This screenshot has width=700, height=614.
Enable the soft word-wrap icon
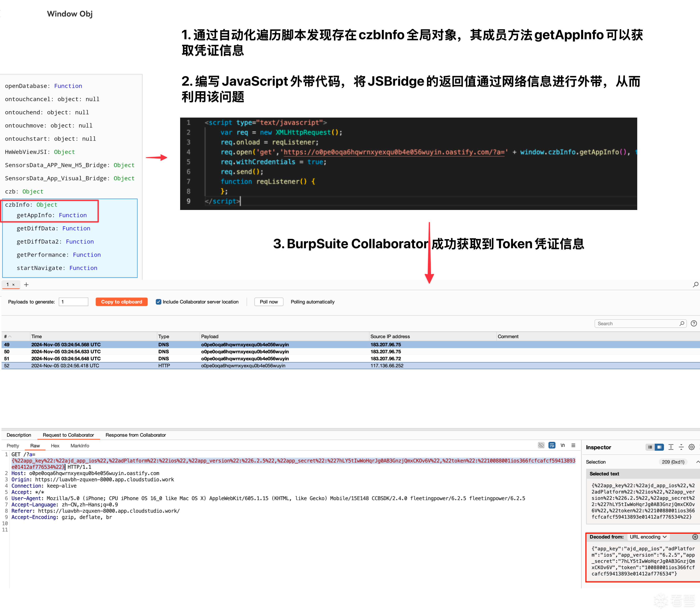pyautogui.click(x=552, y=446)
